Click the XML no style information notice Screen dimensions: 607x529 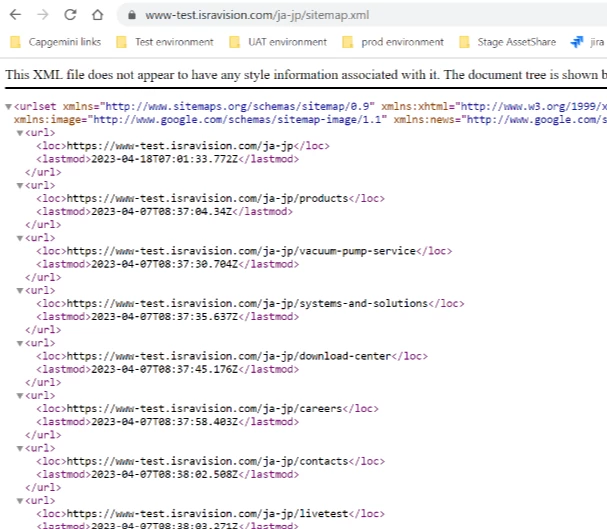[x=306, y=75]
